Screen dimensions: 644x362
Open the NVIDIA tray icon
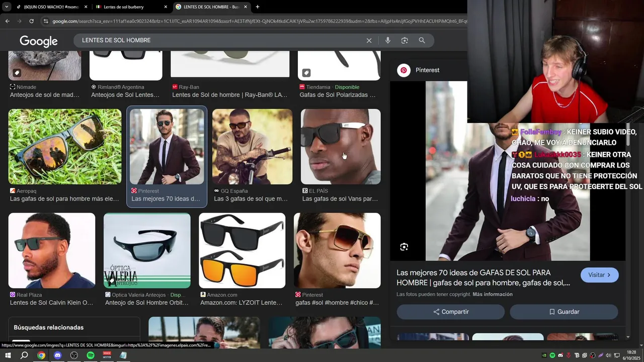(x=544, y=355)
